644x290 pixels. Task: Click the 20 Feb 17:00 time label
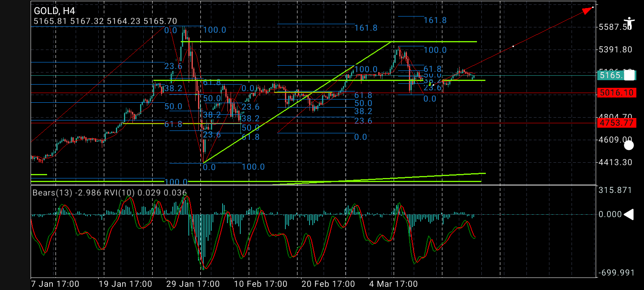tap(328, 284)
